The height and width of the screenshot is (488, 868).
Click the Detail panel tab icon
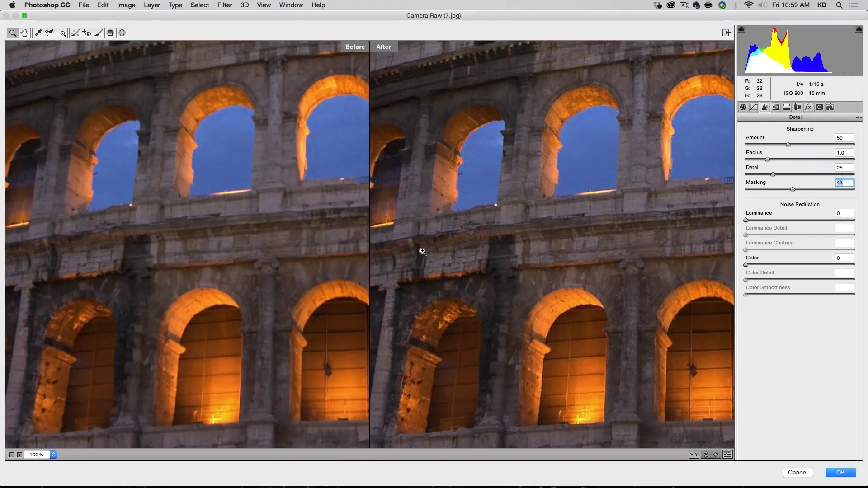765,107
